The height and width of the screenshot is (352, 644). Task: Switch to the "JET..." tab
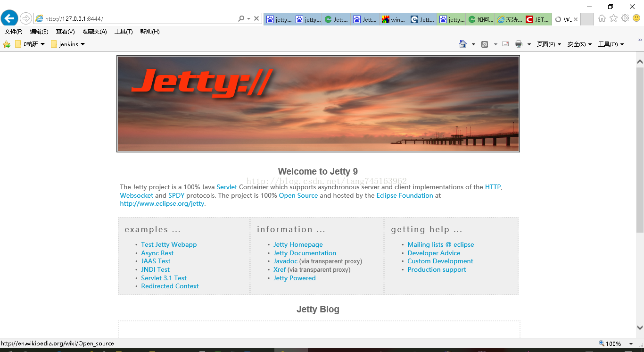coord(537,19)
